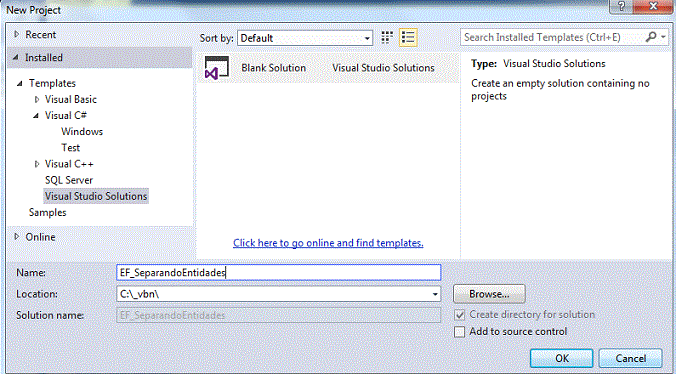
Task: Open help with the question mark button
Action: (x=622, y=6)
